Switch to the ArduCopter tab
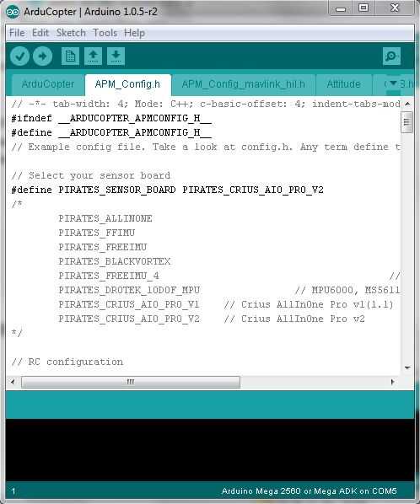This screenshot has height=504, width=420. [48, 84]
